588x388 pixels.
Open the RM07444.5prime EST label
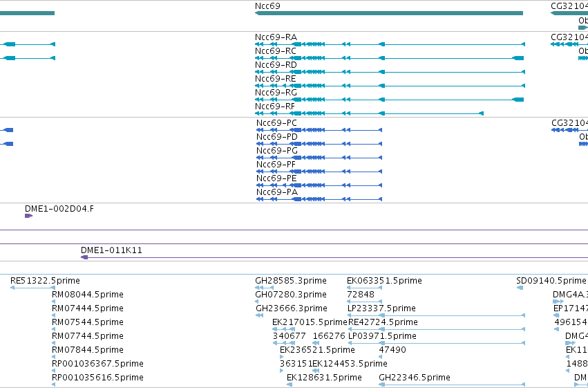point(88,308)
